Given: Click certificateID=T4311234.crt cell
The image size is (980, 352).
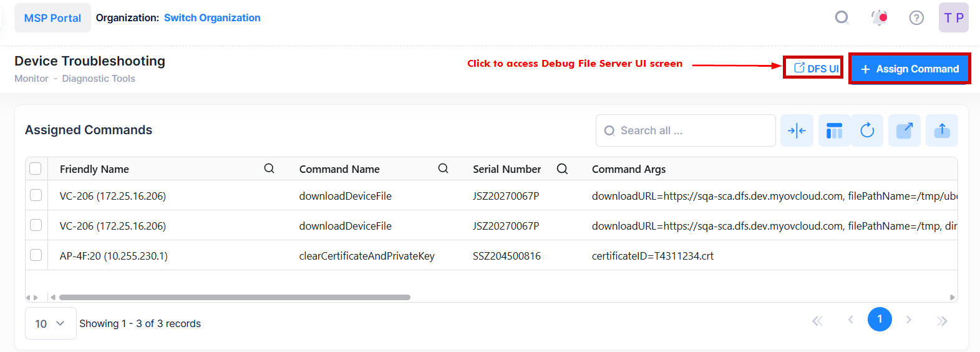Looking at the screenshot, I should coord(653,256).
